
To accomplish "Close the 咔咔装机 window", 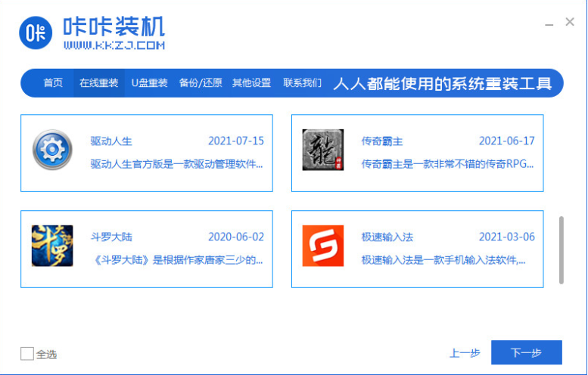I will (570, 22).
